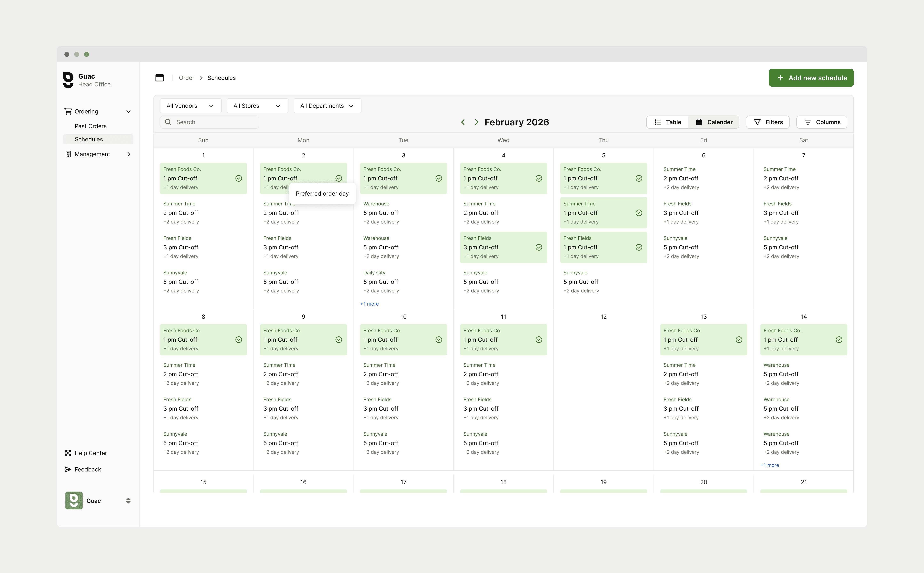Open the All Stores dropdown
The image size is (924, 573).
point(257,106)
